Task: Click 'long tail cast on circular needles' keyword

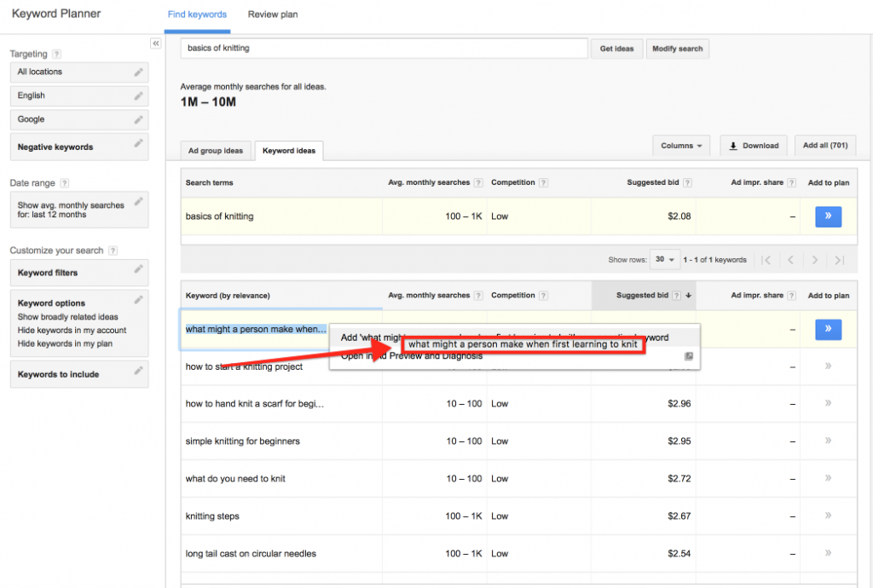Action: 251,554
